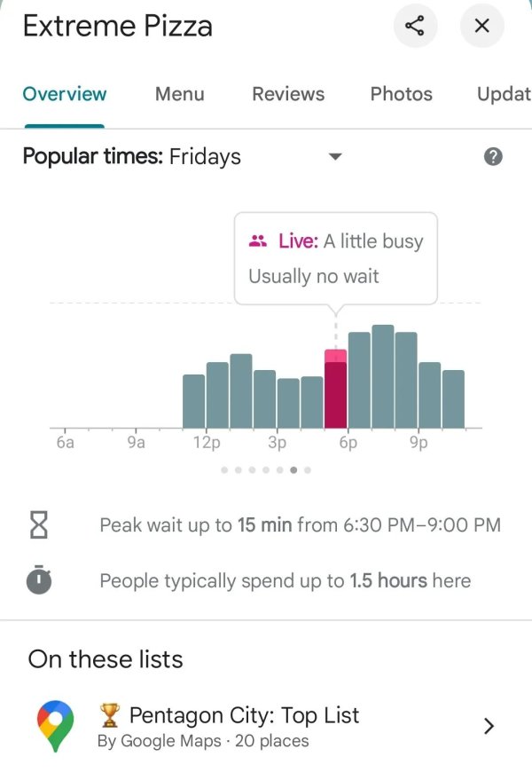Select the Overview tab
The image size is (532, 780).
click(x=64, y=94)
